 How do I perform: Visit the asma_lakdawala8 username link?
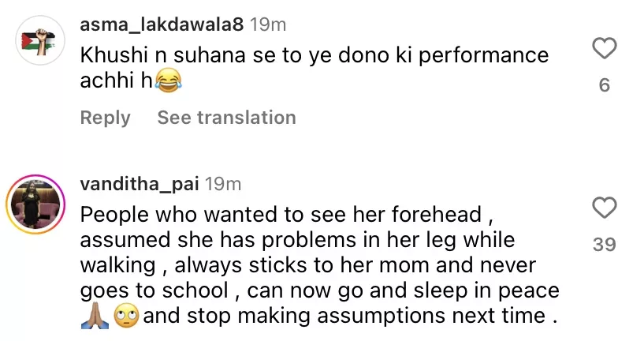click(x=162, y=24)
